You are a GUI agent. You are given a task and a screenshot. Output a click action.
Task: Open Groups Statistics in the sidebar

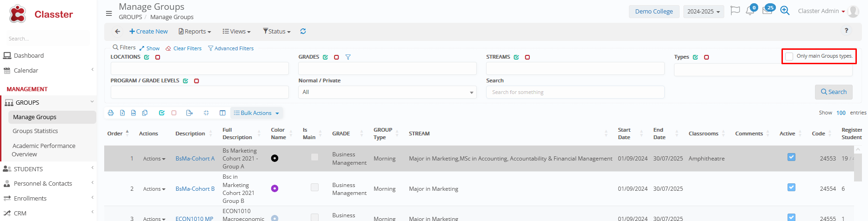click(x=35, y=131)
